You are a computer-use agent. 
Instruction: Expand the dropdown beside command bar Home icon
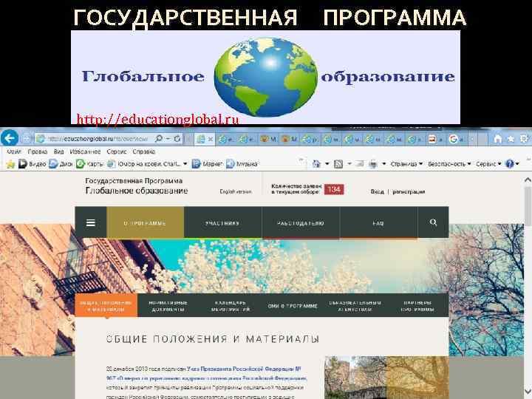click(327, 164)
